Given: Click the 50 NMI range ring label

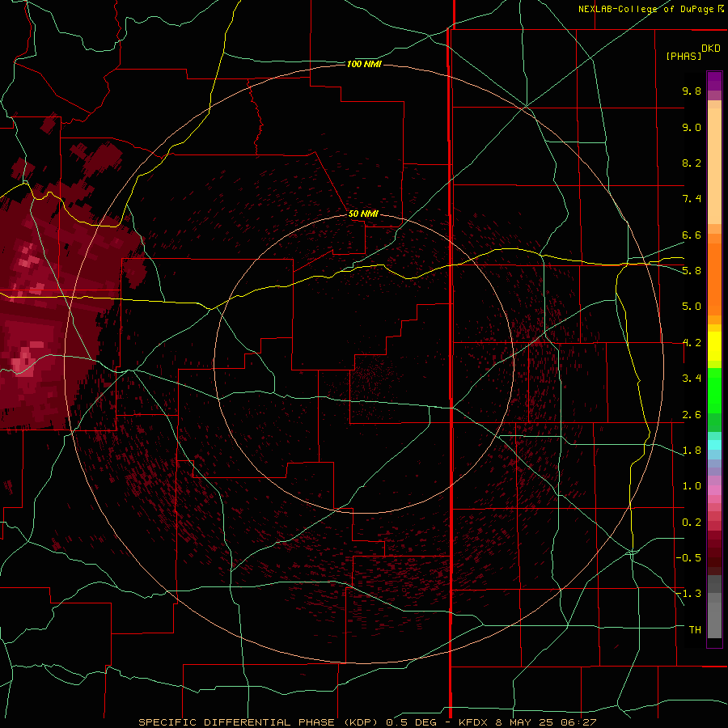Looking at the screenshot, I should [363, 214].
